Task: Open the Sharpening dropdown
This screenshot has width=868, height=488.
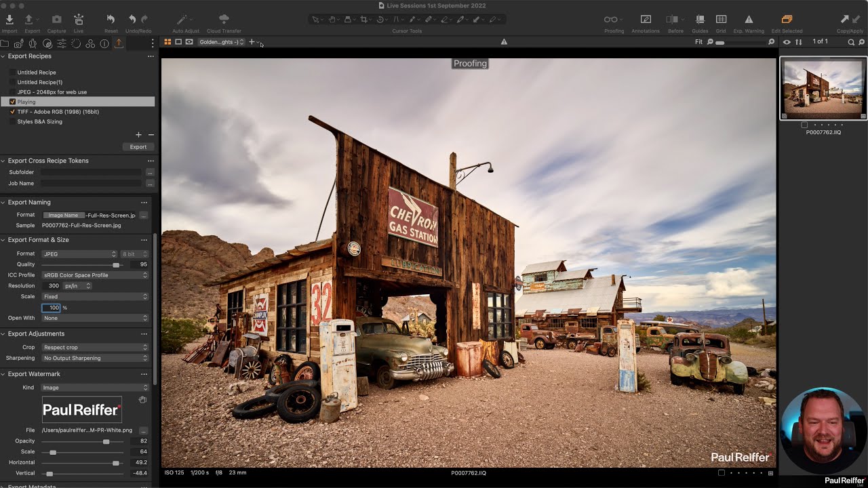Action: pos(95,358)
